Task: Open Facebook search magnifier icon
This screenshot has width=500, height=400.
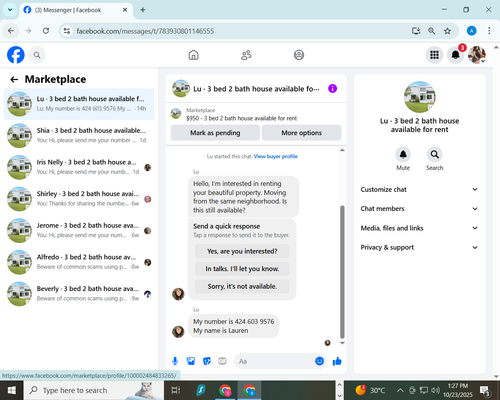Action: pyautogui.click(x=37, y=55)
